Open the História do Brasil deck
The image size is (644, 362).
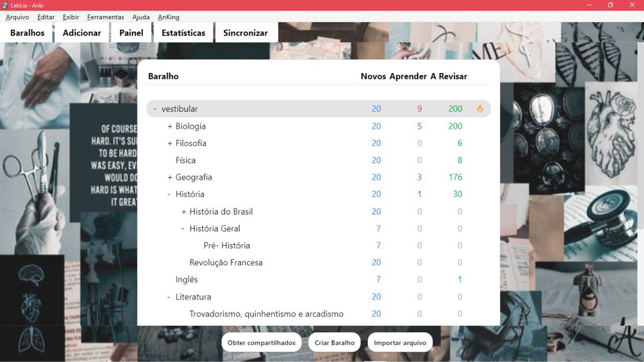[221, 212]
